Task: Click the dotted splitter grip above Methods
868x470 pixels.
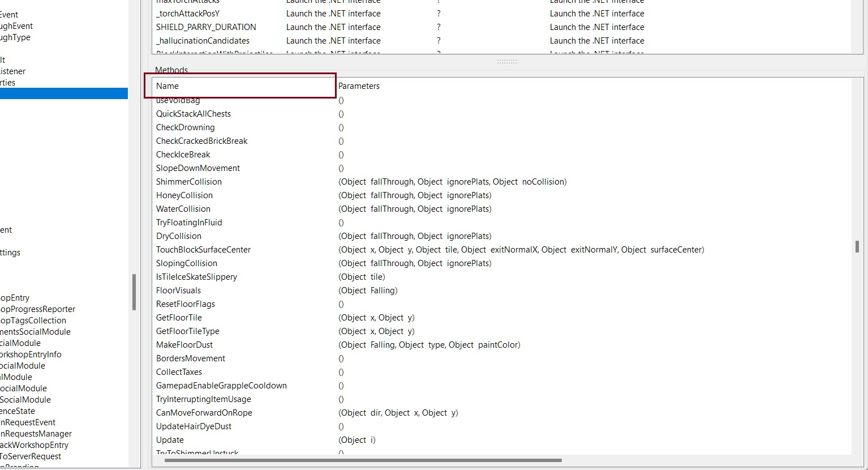Action: coord(508,61)
